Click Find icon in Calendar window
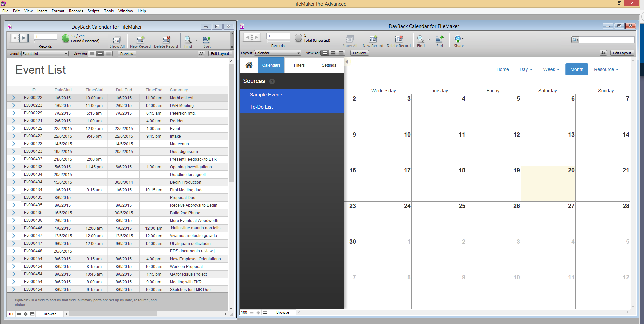The width and height of the screenshot is (644, 324). point(421,39)
